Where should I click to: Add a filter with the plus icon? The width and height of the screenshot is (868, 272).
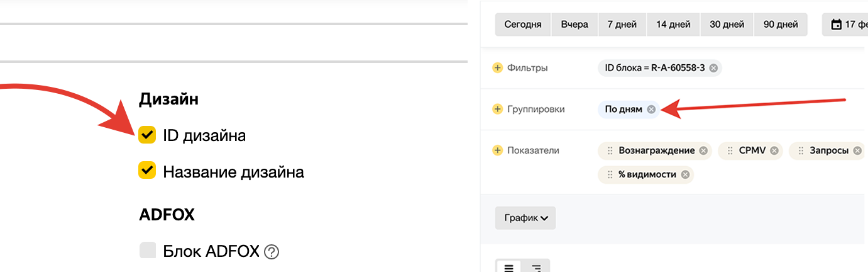point(497,68)
